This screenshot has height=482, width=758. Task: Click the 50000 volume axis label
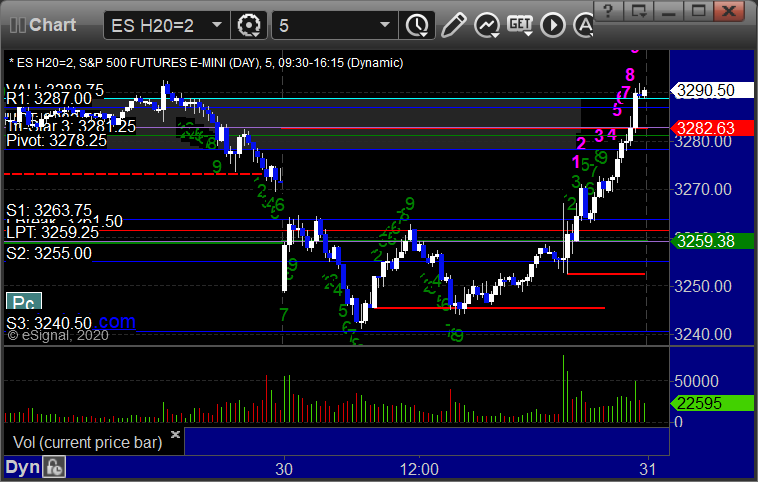point(697,381)
